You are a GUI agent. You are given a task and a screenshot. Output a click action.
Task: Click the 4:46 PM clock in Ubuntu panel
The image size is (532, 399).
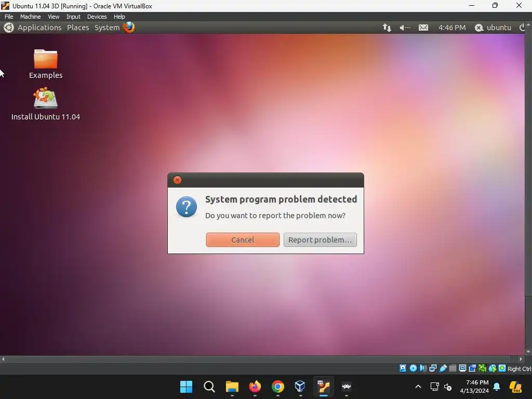452,28
